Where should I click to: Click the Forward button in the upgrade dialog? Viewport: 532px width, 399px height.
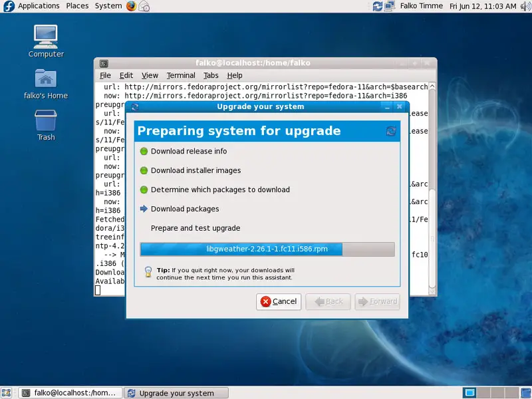[377, 302]
